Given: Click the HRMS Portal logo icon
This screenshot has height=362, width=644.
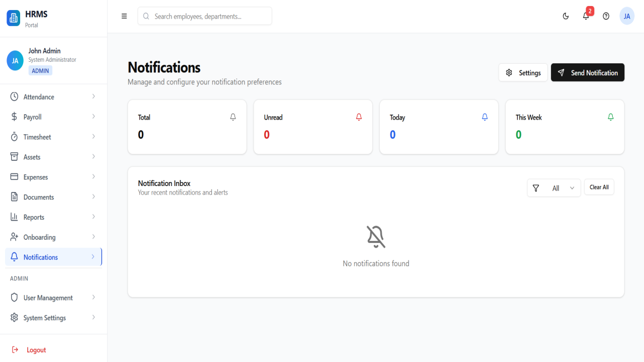Looking at the screenshot, I should coord(14,18).
